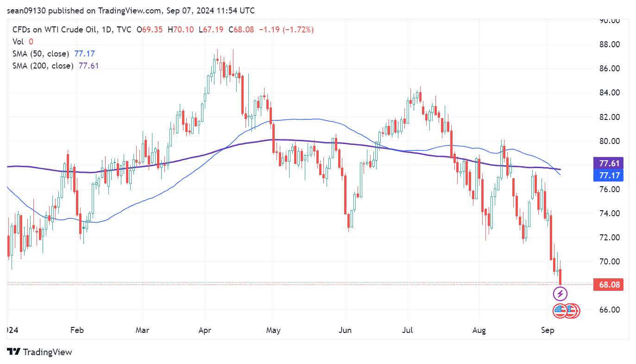The image size is (636, 364).
Task: Click the purple 77.61 SMA price tag
Action: (x=608, y=163)
